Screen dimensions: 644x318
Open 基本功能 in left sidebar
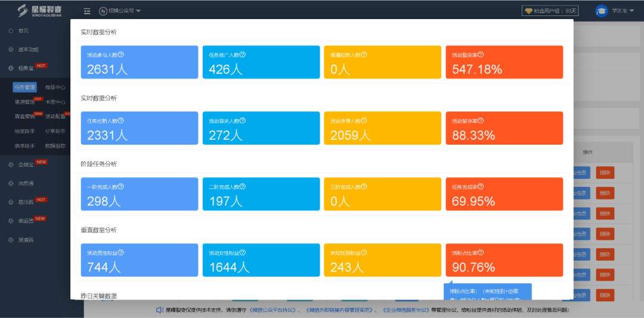28,49
